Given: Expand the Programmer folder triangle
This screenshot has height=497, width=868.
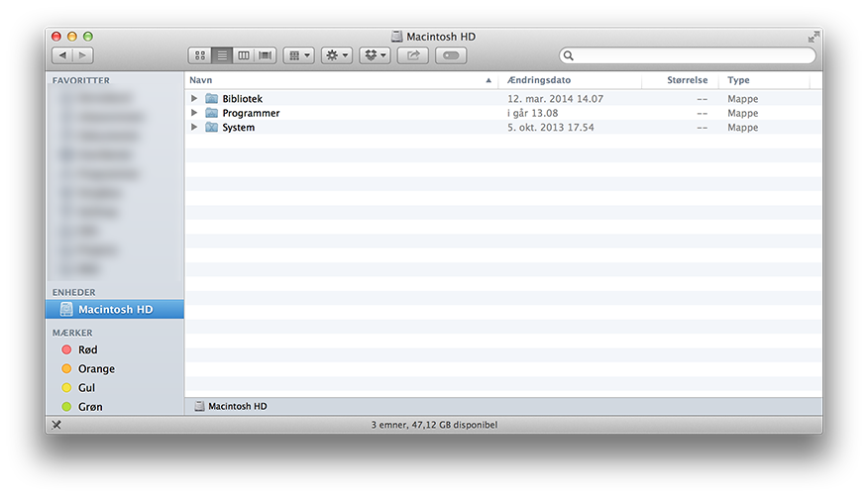Looking at the screenshot, I should tap(194, 113).
